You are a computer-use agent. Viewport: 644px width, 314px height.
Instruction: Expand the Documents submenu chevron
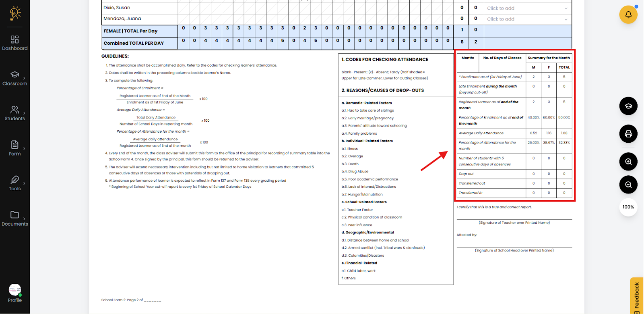tap(25, 218)
